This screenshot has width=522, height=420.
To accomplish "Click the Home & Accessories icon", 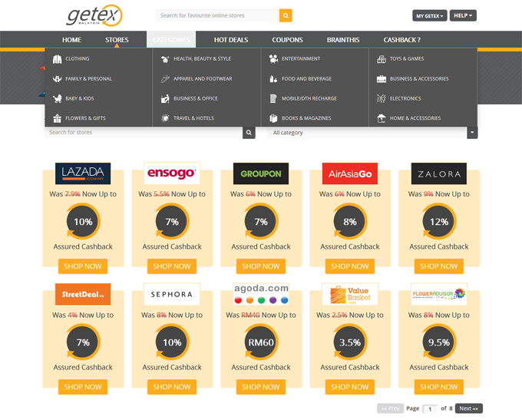I will [x=382, y=118].
